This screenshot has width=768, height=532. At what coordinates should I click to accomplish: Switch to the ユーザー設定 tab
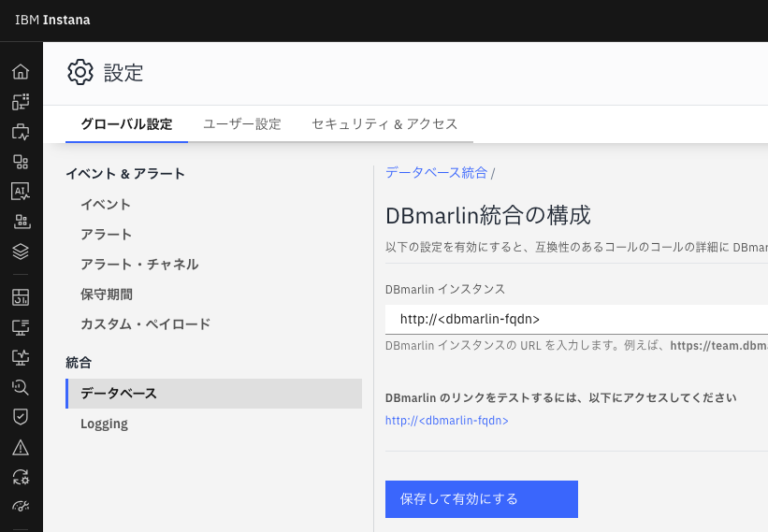click(x=242, y=124)
